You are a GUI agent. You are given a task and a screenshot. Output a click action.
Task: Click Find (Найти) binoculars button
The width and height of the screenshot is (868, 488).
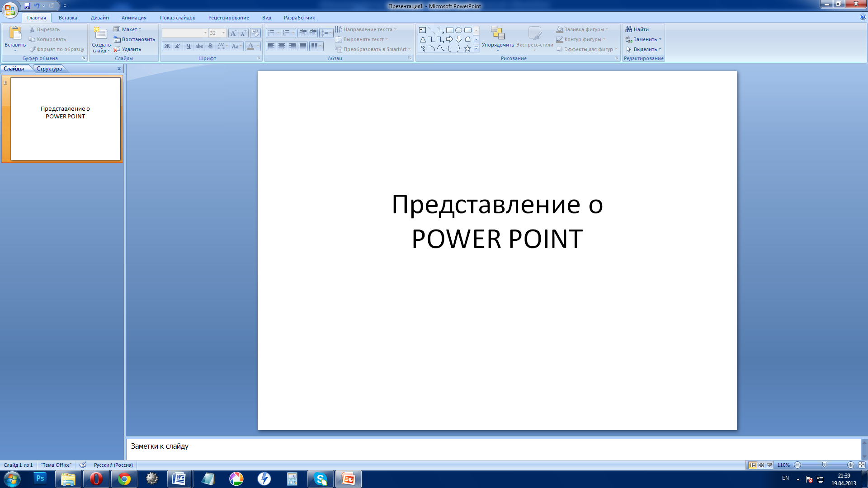[637, 29]
